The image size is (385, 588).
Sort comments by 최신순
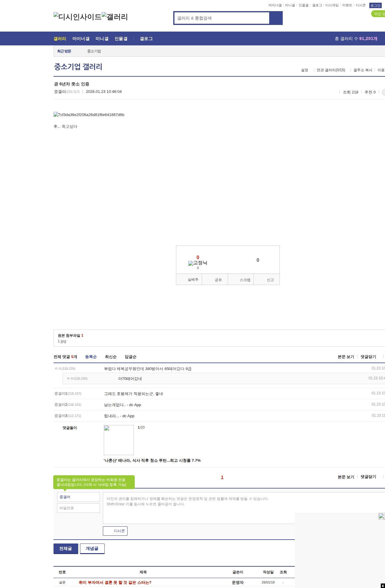(x=111, y=357)
